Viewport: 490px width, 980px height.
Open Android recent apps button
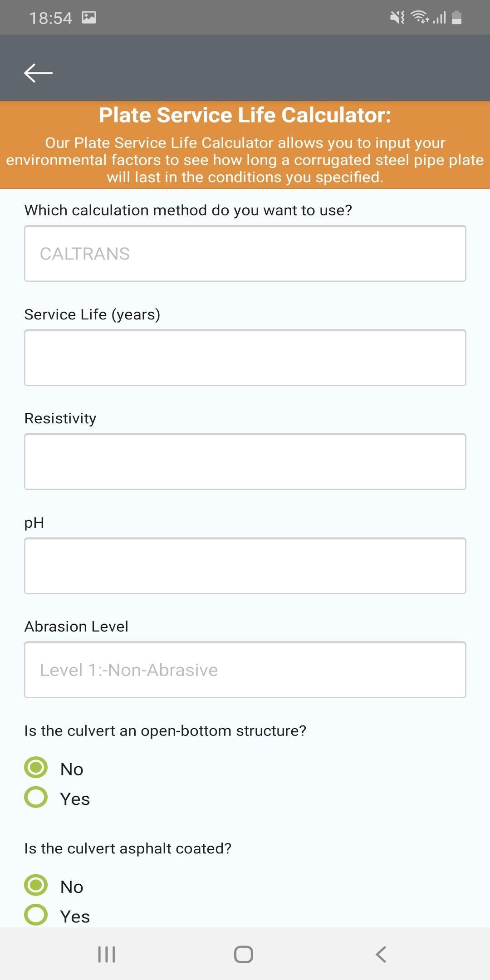107,954
